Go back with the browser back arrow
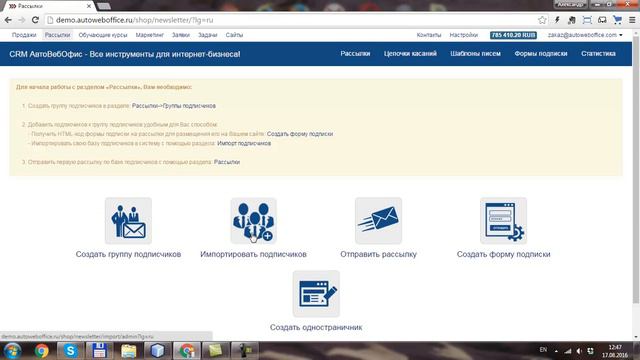 point(8,20)
